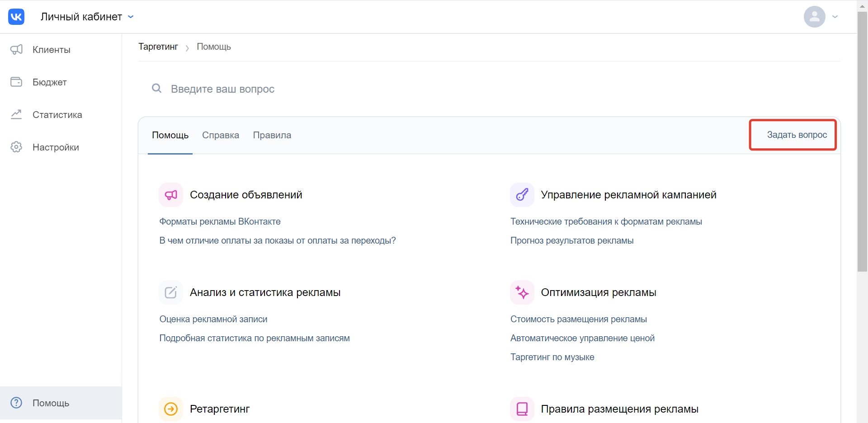Screen dimensions: 868x423
Task: Click the vertical page scrollbar
Action: tap(862, 142)
